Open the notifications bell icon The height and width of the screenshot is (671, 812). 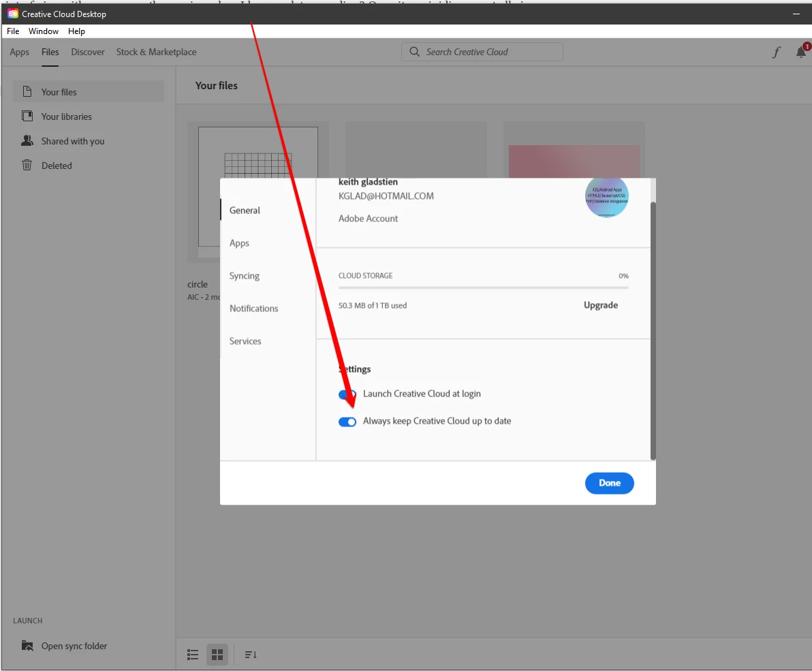[801, 51]
